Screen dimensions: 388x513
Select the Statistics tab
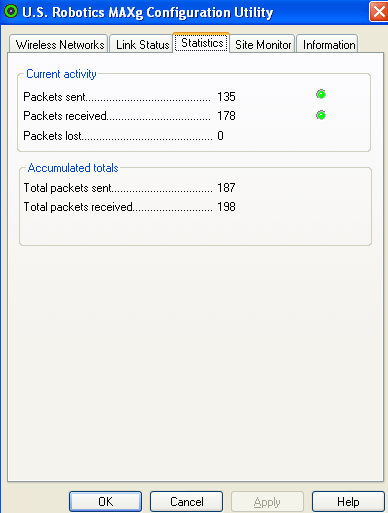click(x=202, y=43)
